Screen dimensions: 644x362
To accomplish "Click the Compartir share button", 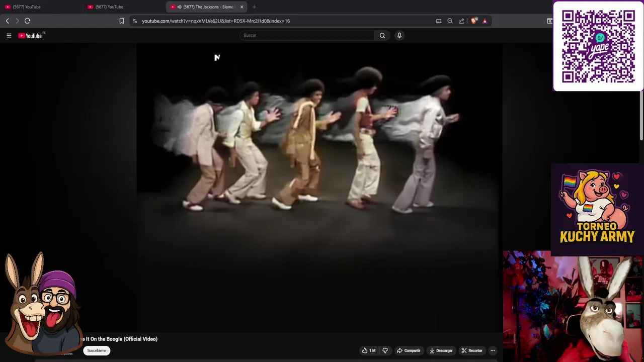I will coord(409,350).
